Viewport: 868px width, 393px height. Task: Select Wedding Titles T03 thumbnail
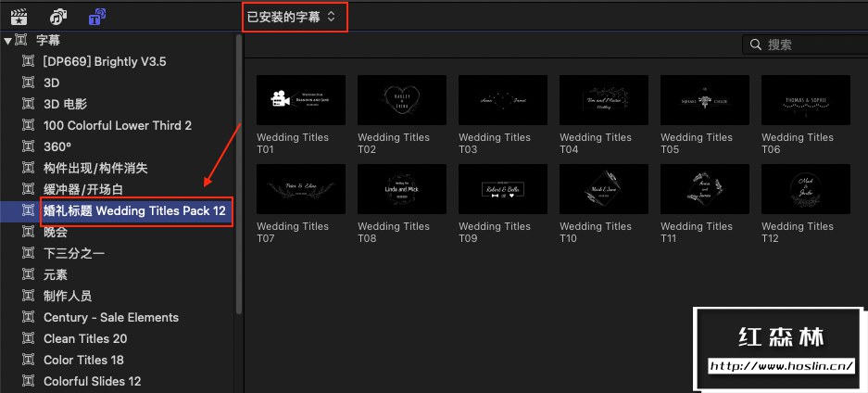503,100
